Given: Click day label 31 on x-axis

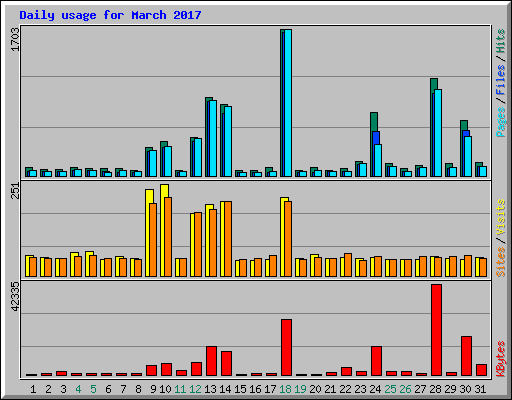Looking at the screenshot, I should [x=480, y=389].
